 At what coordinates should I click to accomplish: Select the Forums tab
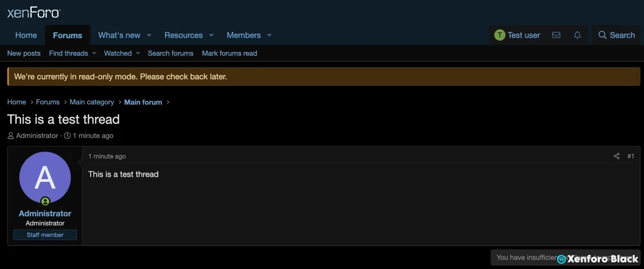pos(67,35)
